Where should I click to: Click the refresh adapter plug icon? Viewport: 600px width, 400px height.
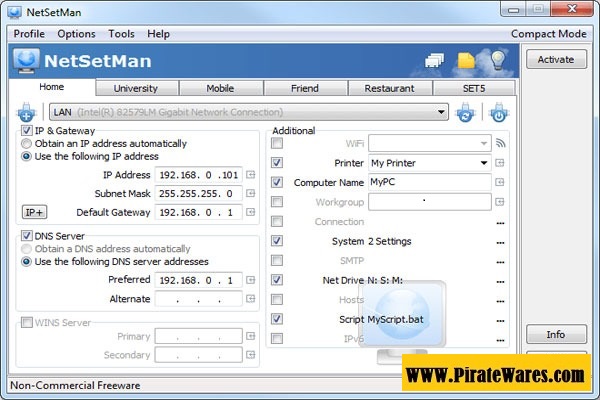tap(465, 112)
